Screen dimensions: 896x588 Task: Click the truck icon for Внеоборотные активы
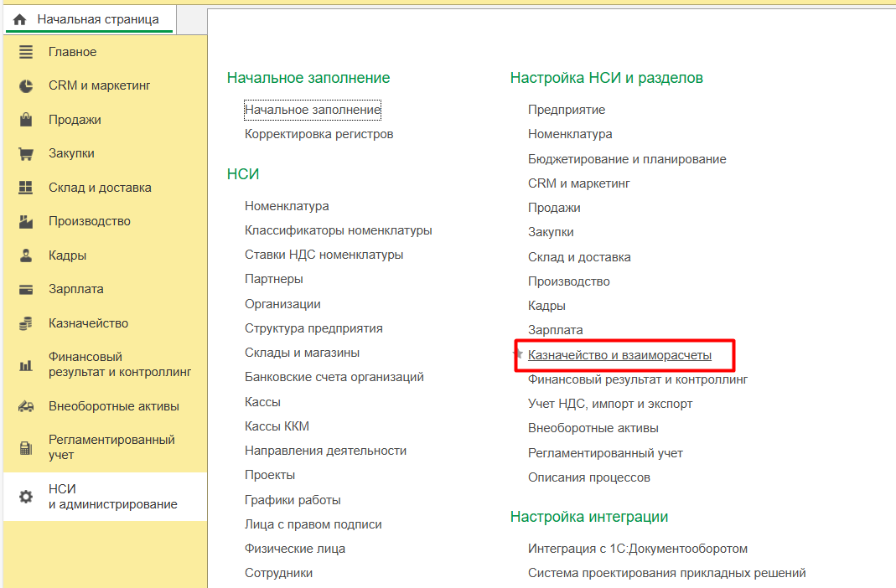pos(26,407)
